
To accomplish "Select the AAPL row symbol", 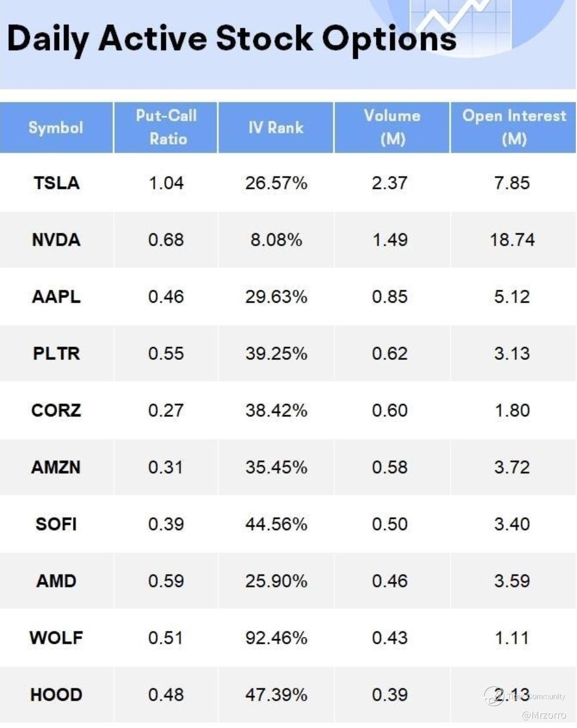I will [57, 297].
